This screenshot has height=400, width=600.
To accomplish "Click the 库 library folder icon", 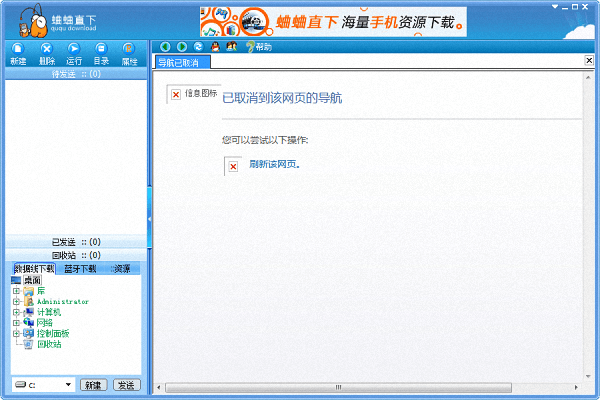I will (29, 291).
